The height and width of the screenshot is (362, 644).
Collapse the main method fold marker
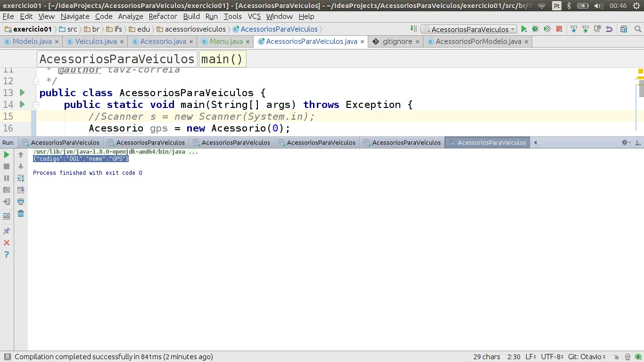pyautogui.click(x=36, y=105)
